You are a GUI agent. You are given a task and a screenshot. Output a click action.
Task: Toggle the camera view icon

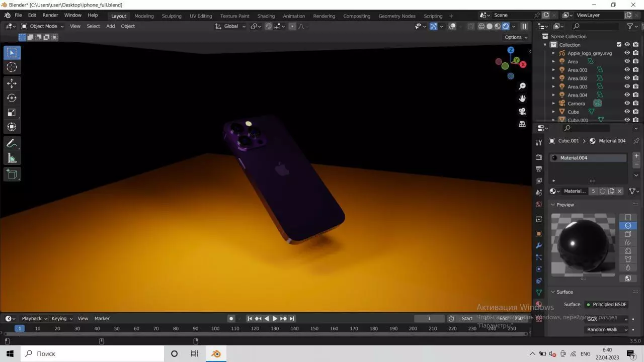(x=522, y=111)
